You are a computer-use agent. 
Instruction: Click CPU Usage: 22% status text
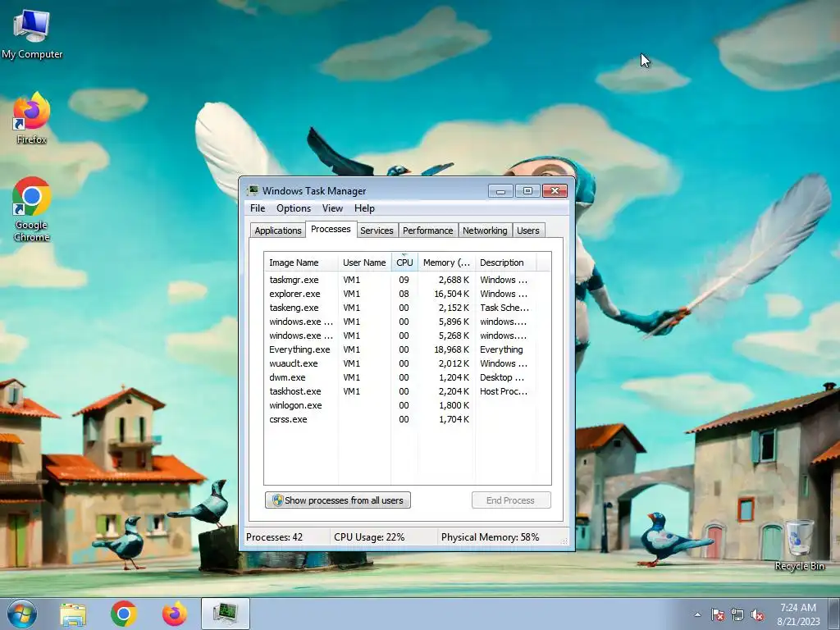pos(369,536)
